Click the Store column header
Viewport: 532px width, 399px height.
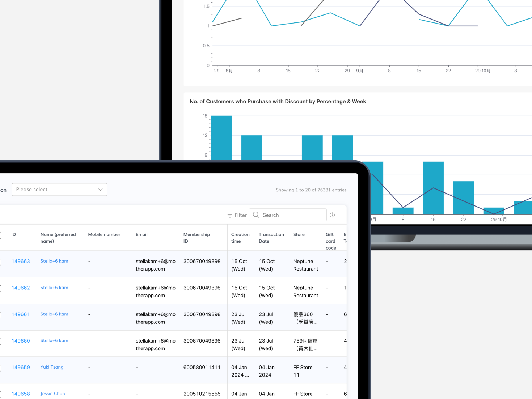point(299,235)
